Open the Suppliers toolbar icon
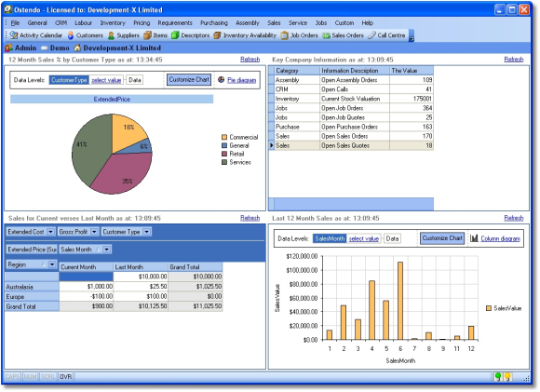The height and width of the screenshot is (392, 540). [x=111, y=35]
